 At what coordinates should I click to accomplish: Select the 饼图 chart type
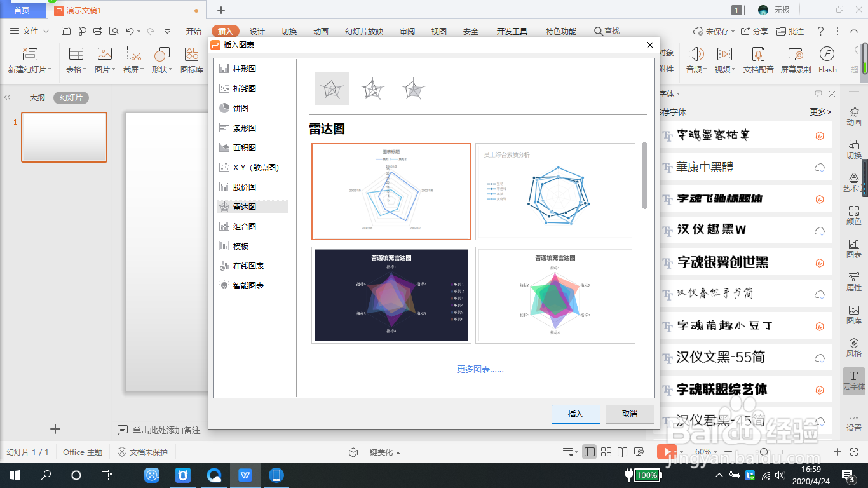[x=252, y=108]
